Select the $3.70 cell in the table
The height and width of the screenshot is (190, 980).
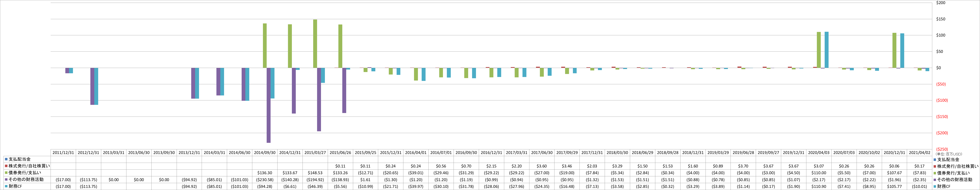(x=743, y=166)
